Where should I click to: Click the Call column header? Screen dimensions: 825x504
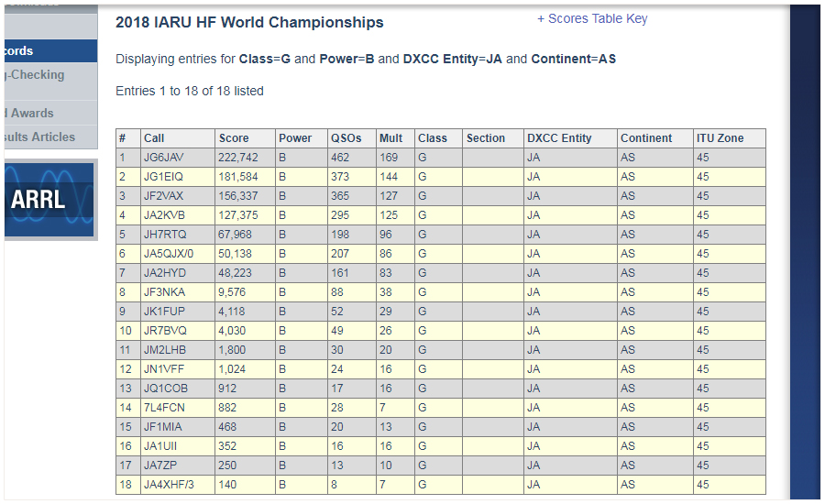tap(154, 138)
